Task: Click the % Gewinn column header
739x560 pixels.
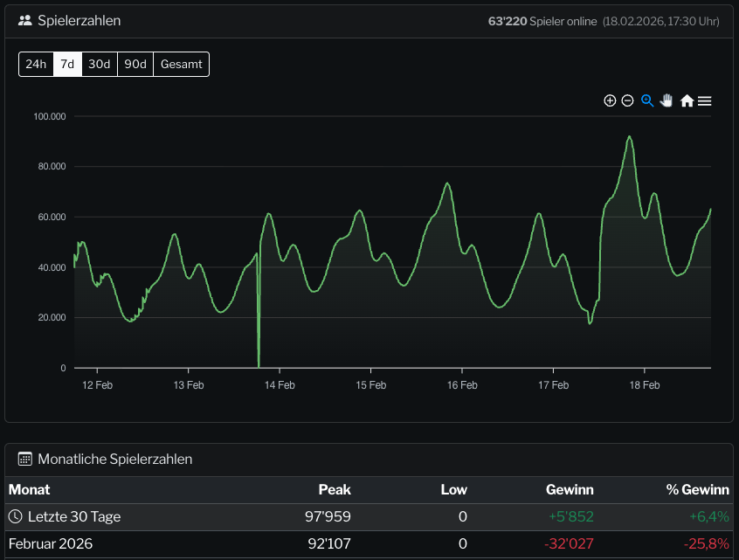Action: (697, 489)
